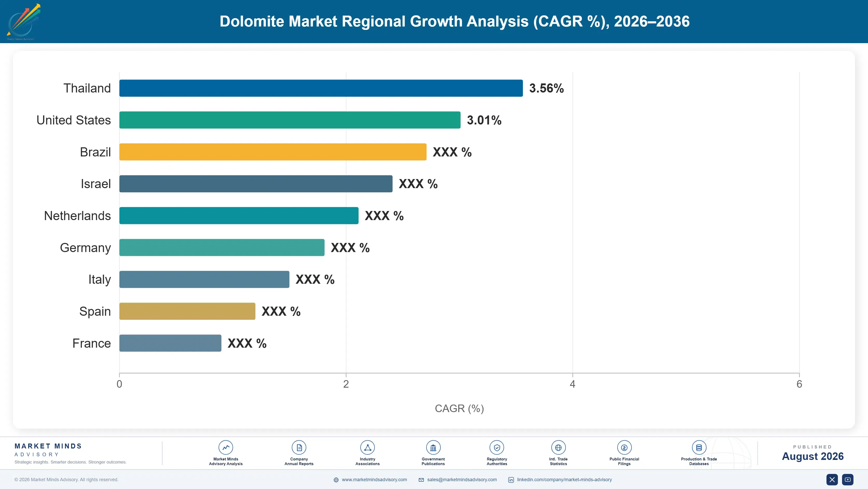Click the YouTube icon in footer
The height and width of the screenshot is (489, 868).
click(x=848, y=480)
